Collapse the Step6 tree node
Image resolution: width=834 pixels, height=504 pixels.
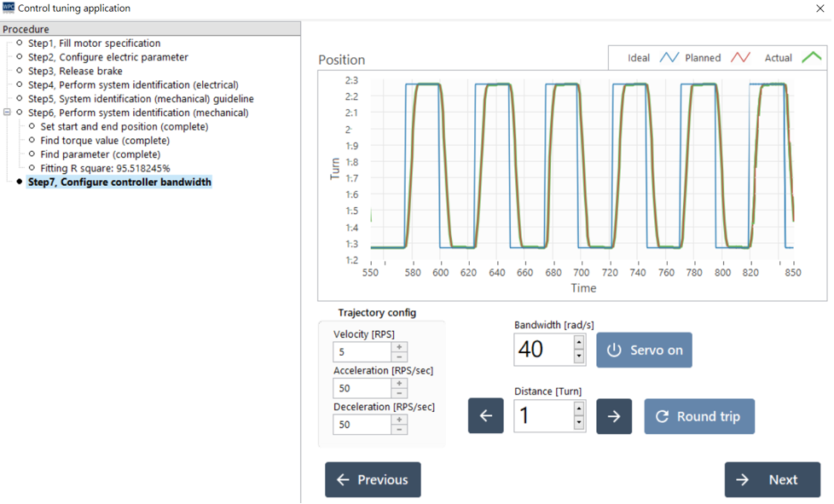tap(7, 110)
